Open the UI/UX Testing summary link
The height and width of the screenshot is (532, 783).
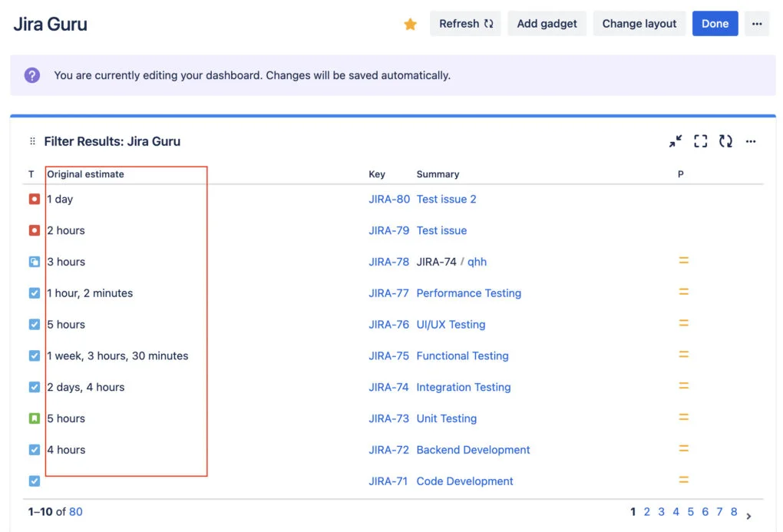coord(451,325)
